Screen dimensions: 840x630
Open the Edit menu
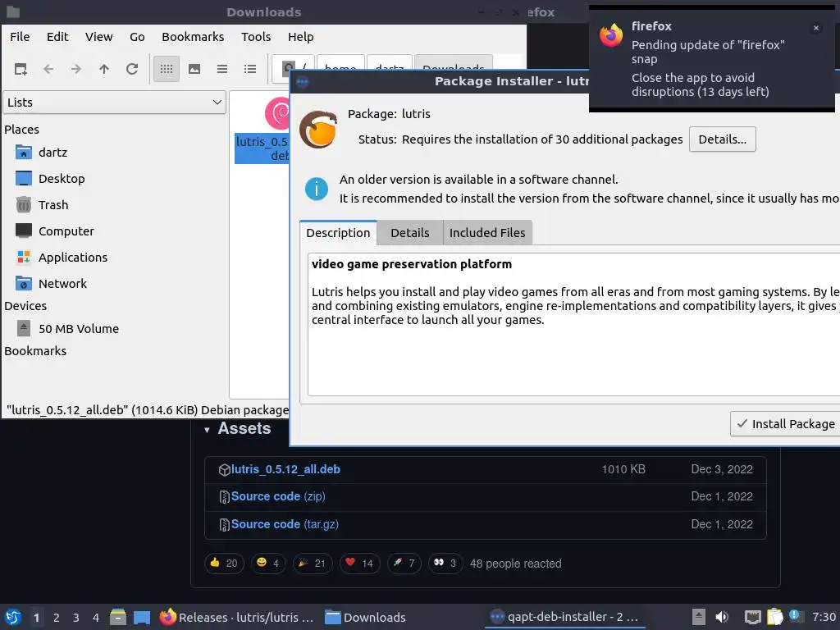[x=57, y=37]
